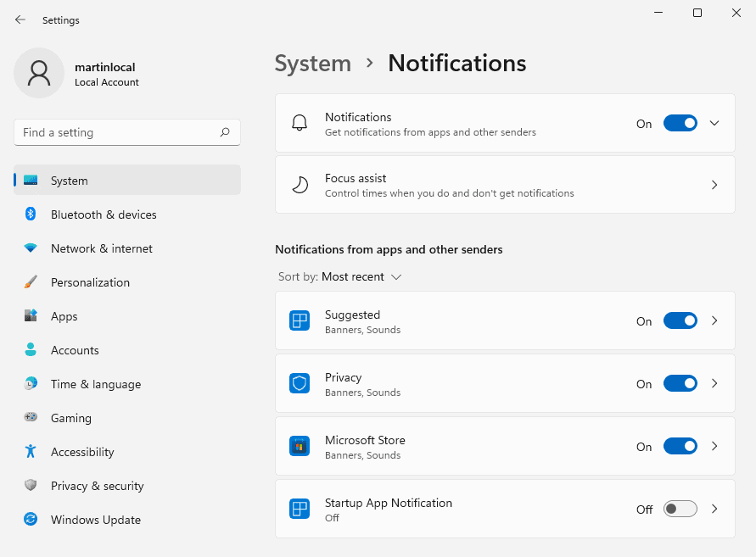Open Network & internet settings
756x557 pixels.
pos(127,248)
